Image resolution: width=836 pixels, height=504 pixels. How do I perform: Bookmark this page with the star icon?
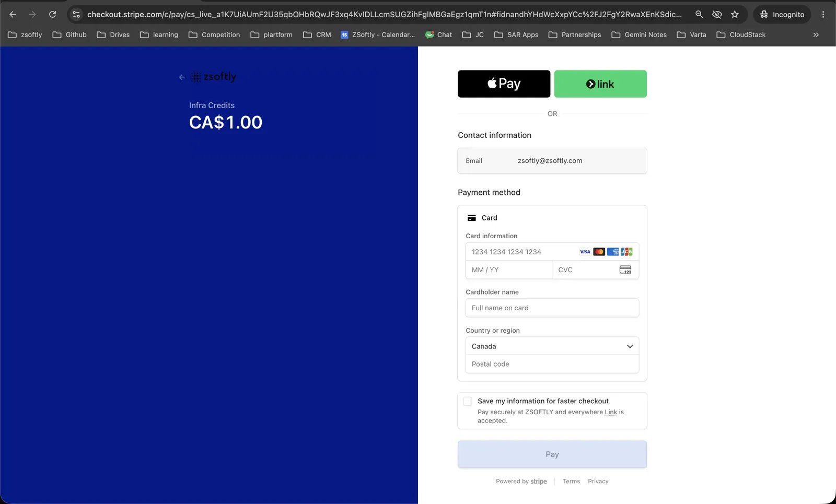[735, 15]
